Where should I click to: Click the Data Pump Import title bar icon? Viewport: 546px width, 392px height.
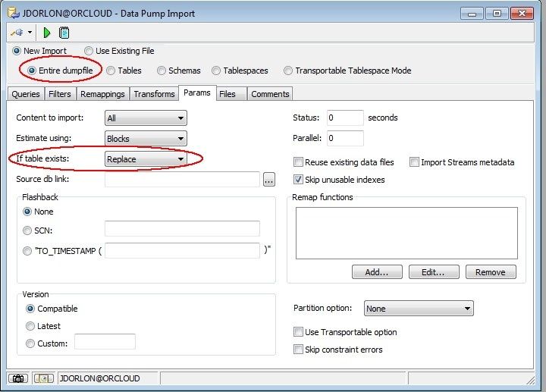(14, 13)
